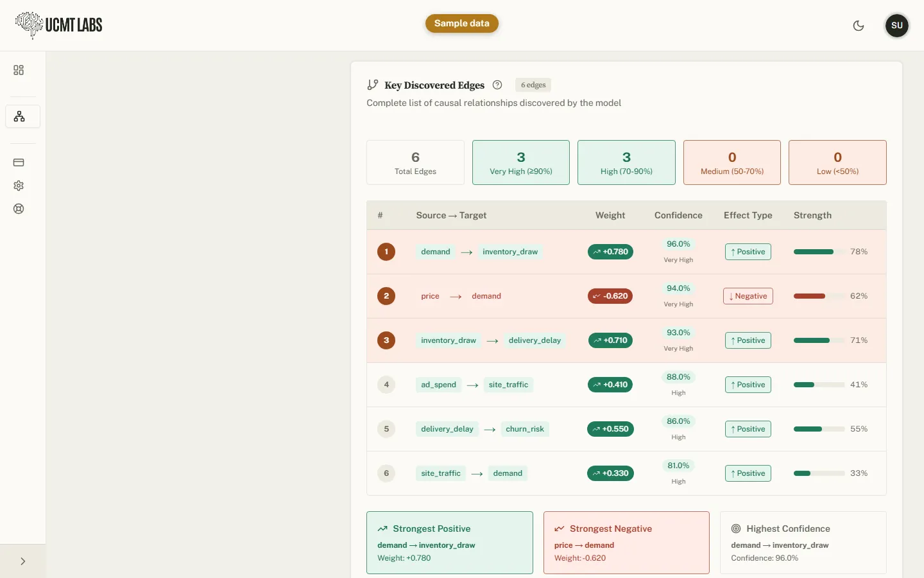Toggle dark mode moon icon

click(x=859, y=26)
